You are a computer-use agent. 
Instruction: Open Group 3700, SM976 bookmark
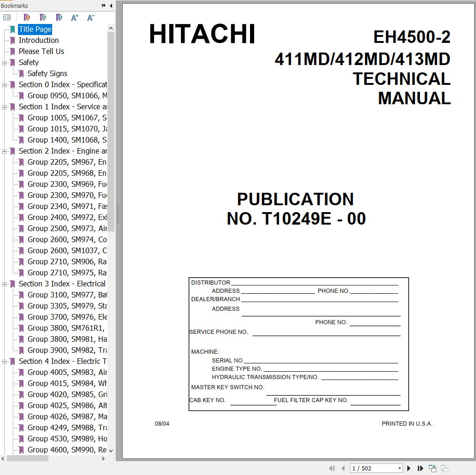pos(67,317)
